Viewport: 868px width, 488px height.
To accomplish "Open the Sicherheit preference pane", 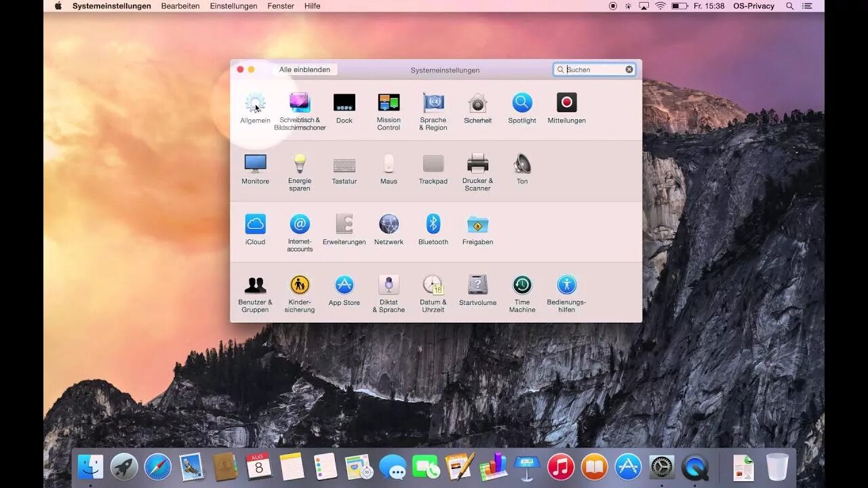I will [477, 108].
